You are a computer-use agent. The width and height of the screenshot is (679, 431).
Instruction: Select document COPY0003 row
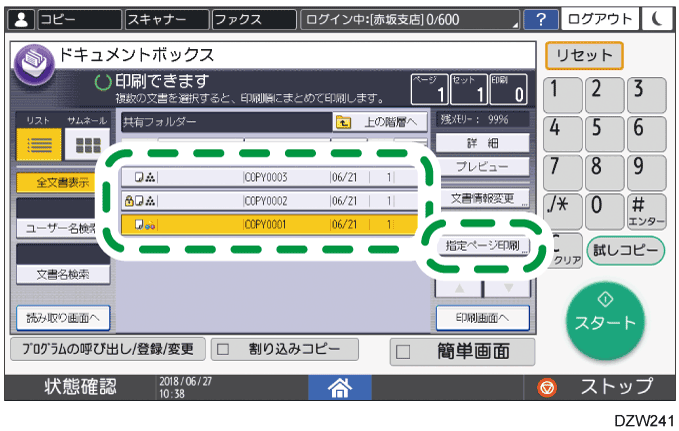(268, 177)
